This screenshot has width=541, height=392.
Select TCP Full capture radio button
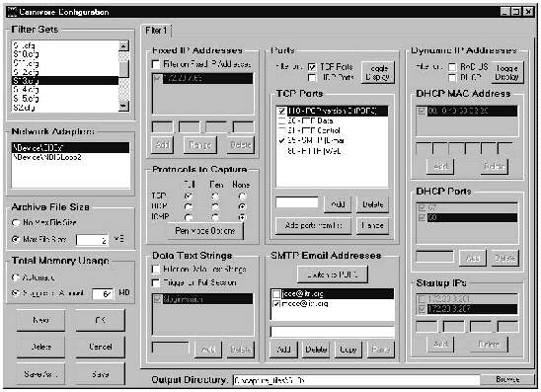[x=189, y=196]
